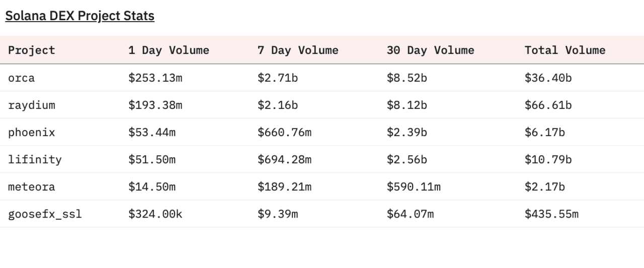Select the 30 Day Volume header
Image resolution: width=644 pixels, height=268 pixels.
coord(430,50)
